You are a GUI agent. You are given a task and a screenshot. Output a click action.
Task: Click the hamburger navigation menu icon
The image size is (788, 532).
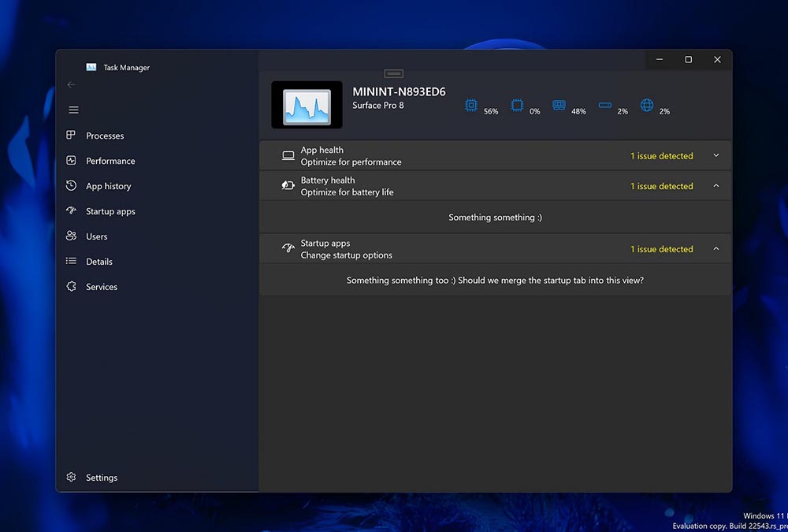(73, 110)
